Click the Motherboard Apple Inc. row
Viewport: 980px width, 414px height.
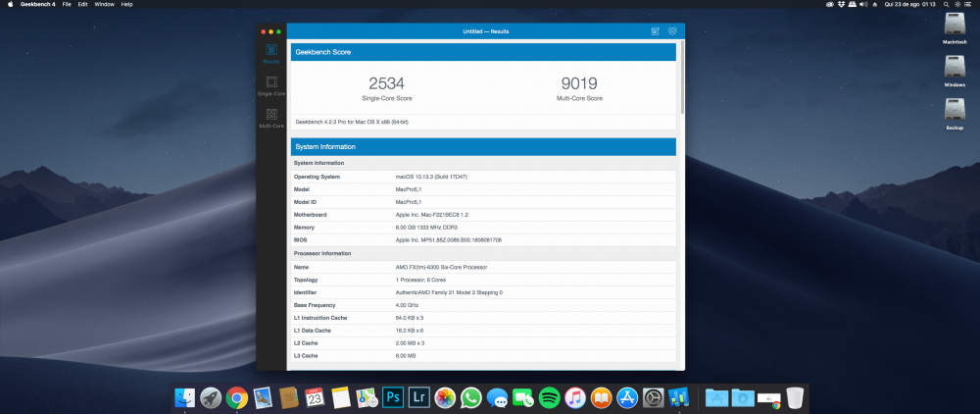(483, 215)
